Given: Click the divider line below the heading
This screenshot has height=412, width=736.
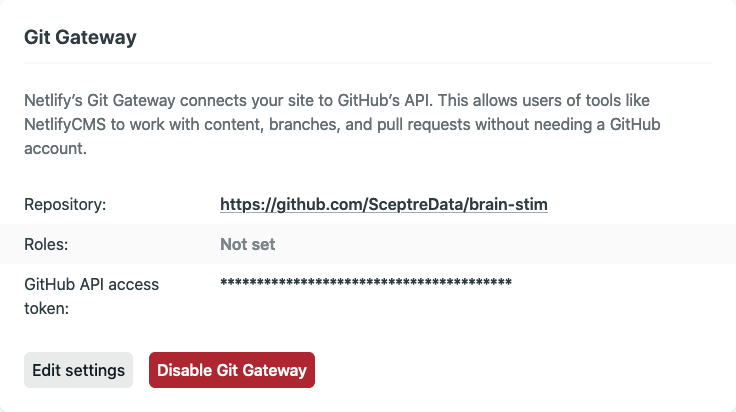Looking at the screenshot, I should click(368, 63).
